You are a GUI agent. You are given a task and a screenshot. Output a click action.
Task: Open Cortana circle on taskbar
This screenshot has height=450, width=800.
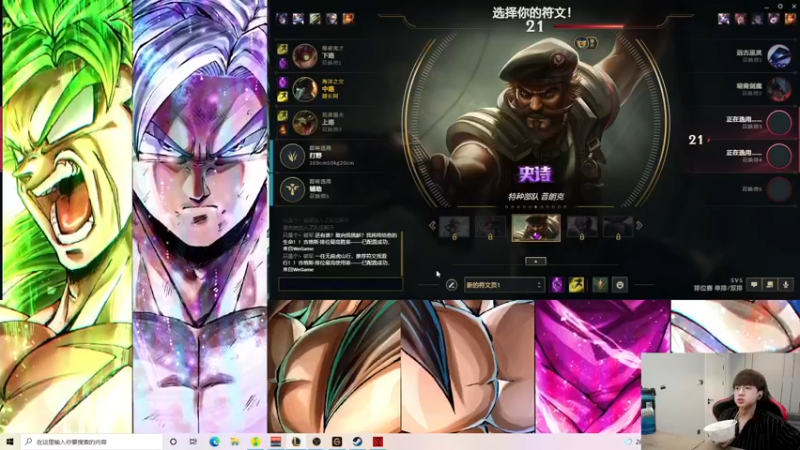[173, 441]
